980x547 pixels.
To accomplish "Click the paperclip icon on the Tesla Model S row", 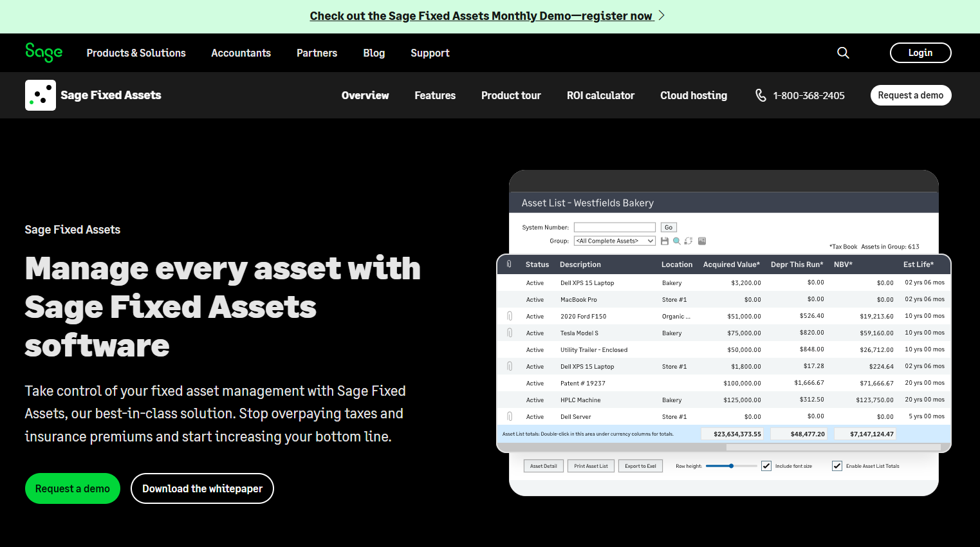I will click(509, 333).
